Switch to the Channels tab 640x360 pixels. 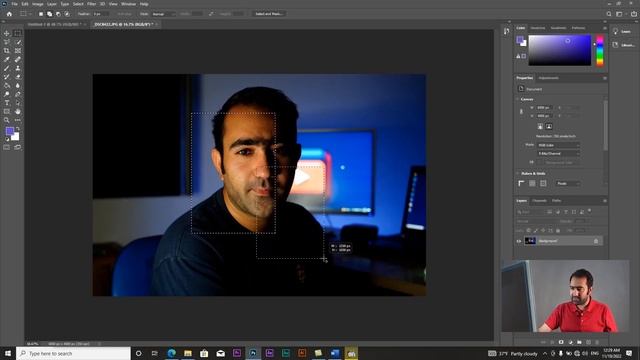pyautogui.click(x=539, y=201)
